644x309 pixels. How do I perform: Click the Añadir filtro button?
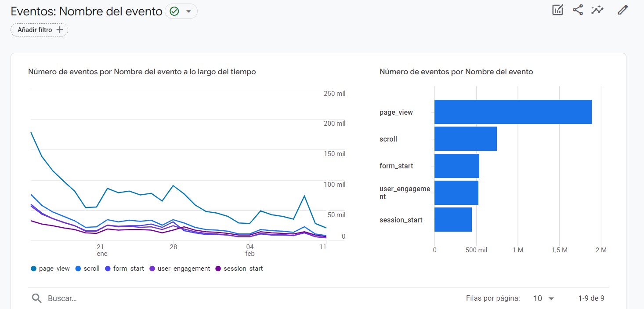[39, 30]
